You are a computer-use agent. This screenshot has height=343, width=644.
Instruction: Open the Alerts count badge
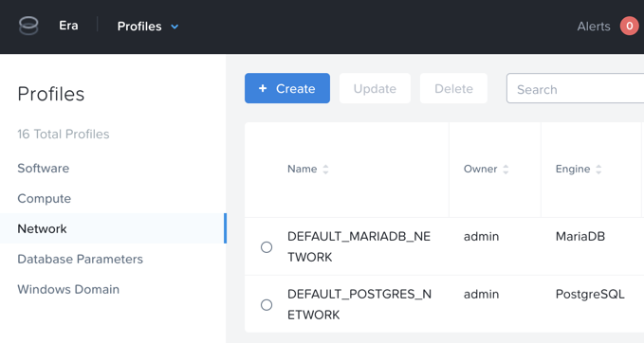click(x=629, y=26)
